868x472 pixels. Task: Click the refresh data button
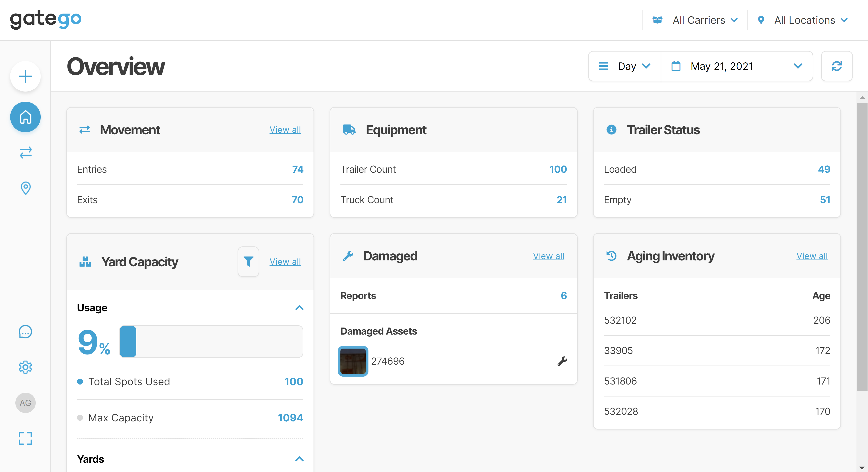pos(836,66)
